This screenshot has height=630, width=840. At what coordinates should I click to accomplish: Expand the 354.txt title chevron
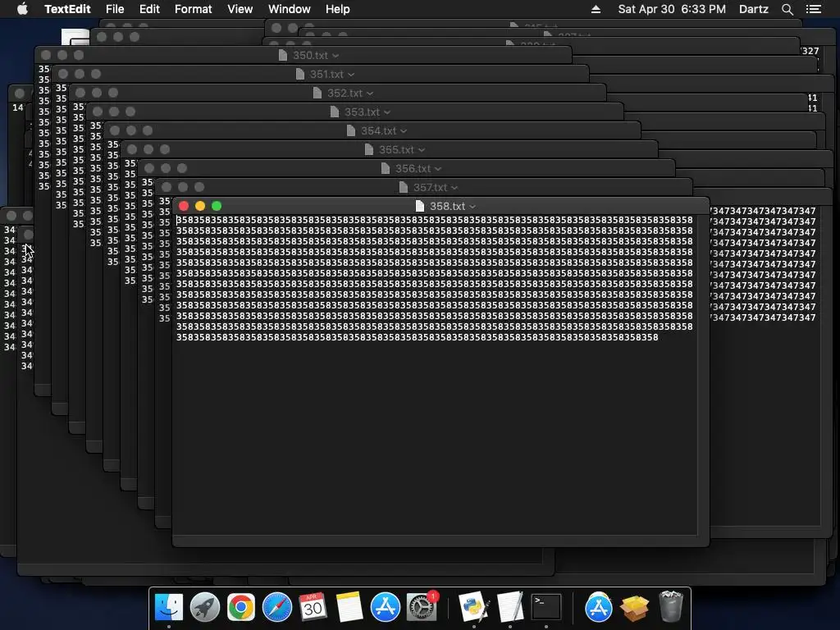pos(404,131)
